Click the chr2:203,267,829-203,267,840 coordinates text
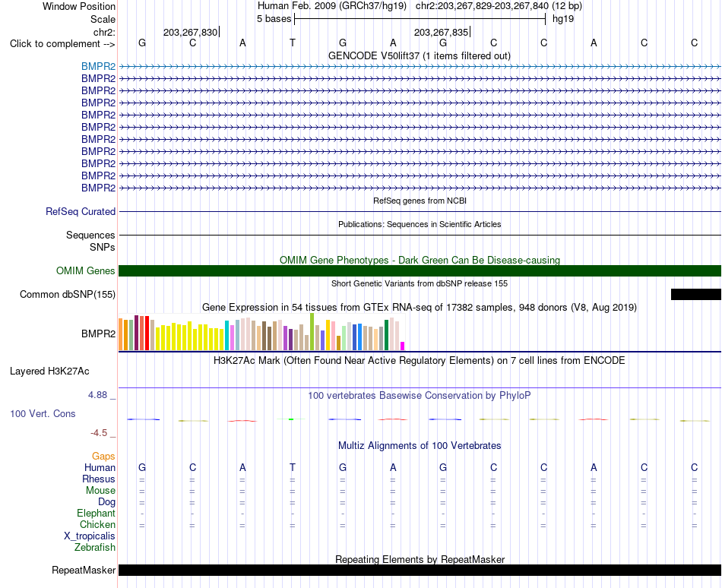The width and height of the screenshot is (722, 588). 482,6
